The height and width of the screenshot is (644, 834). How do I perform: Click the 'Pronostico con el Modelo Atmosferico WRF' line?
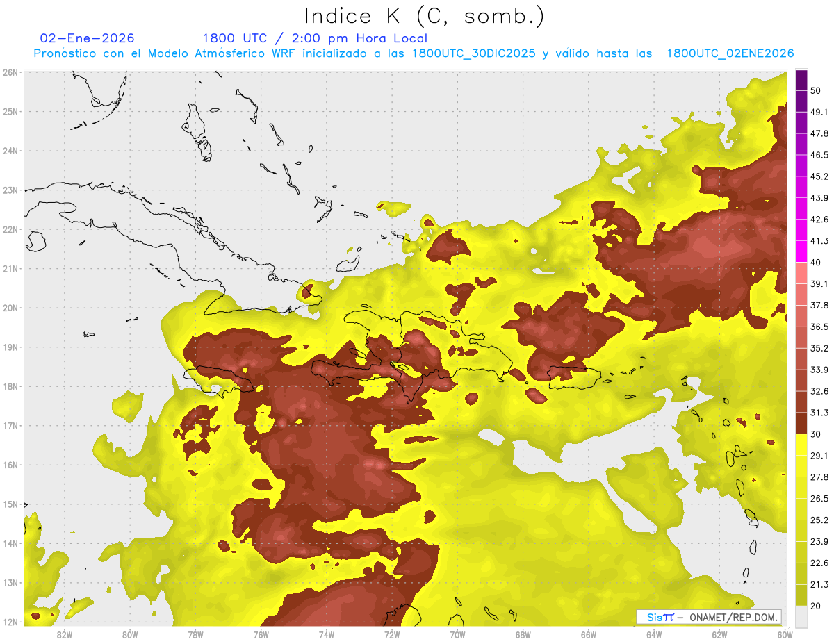click(414, 53)
